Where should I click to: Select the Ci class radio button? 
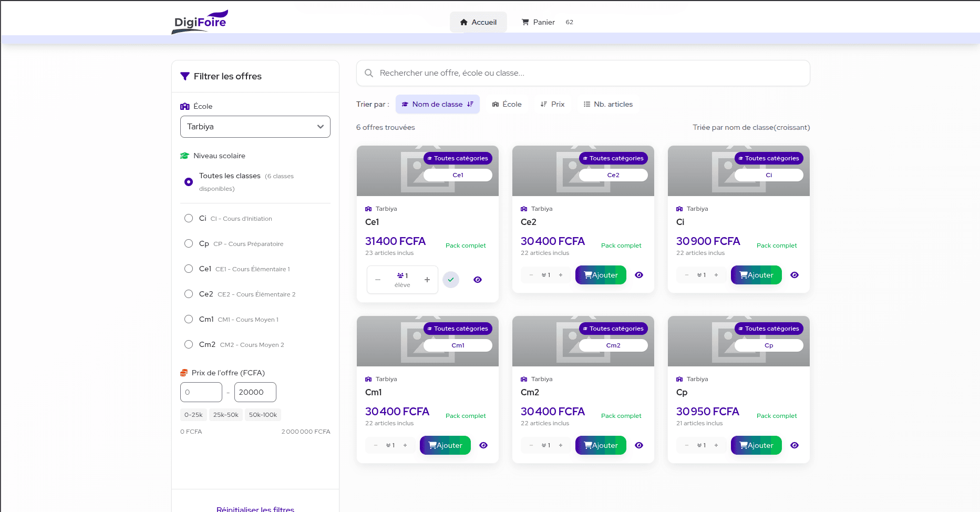(189, 218)
